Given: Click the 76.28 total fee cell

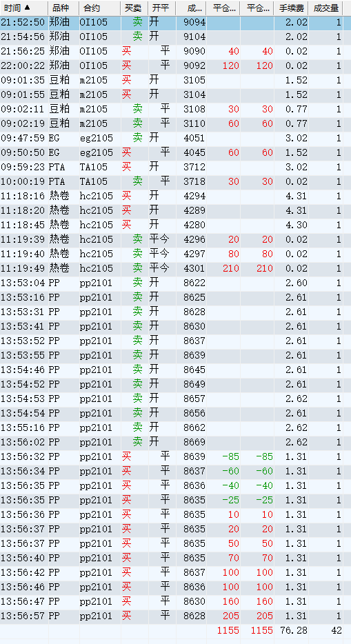Looking at the screenshot, I should pos(293,630).
